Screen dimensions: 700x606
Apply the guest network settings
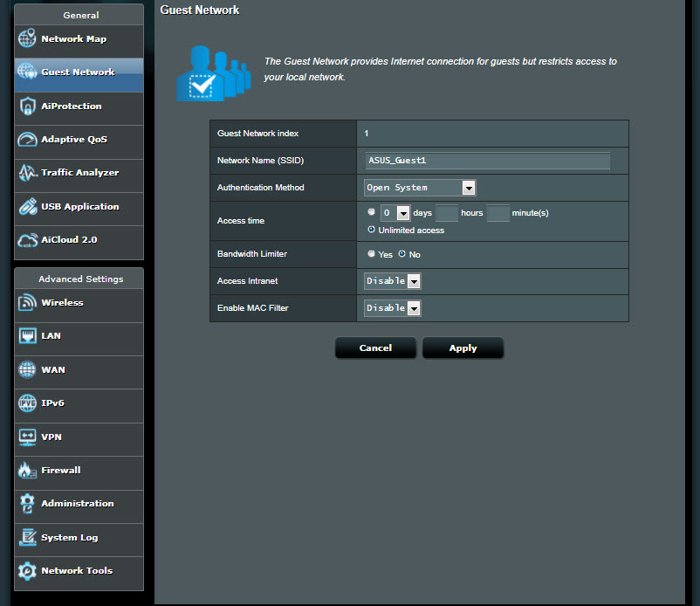click(x=463, y=348)
